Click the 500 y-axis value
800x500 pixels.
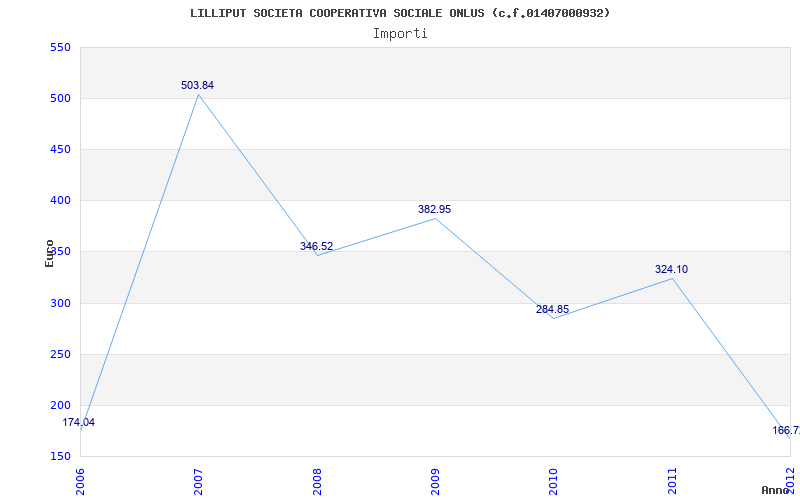60,98
